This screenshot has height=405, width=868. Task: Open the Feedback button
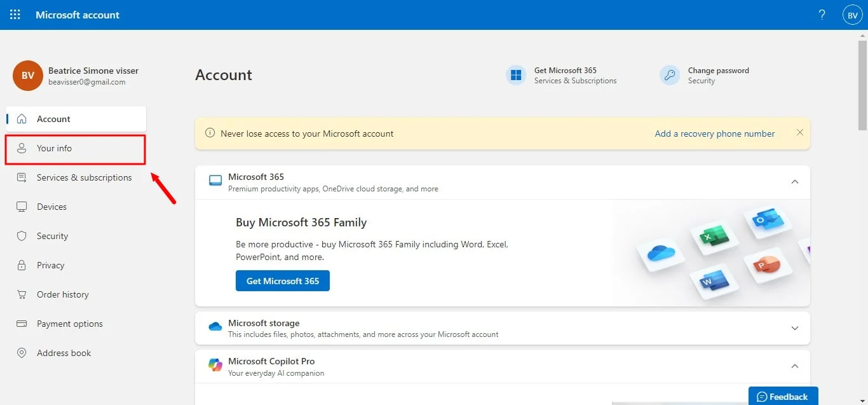tap(783, 396)
